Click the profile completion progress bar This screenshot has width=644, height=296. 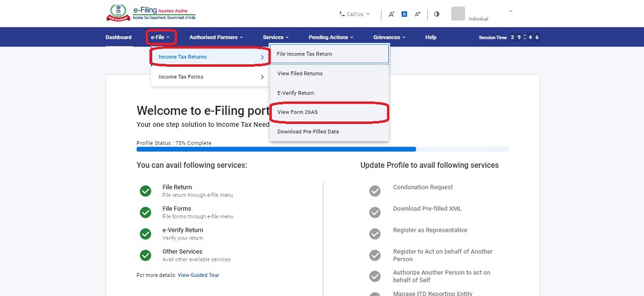pyautogui.click(x=322, y=149)
